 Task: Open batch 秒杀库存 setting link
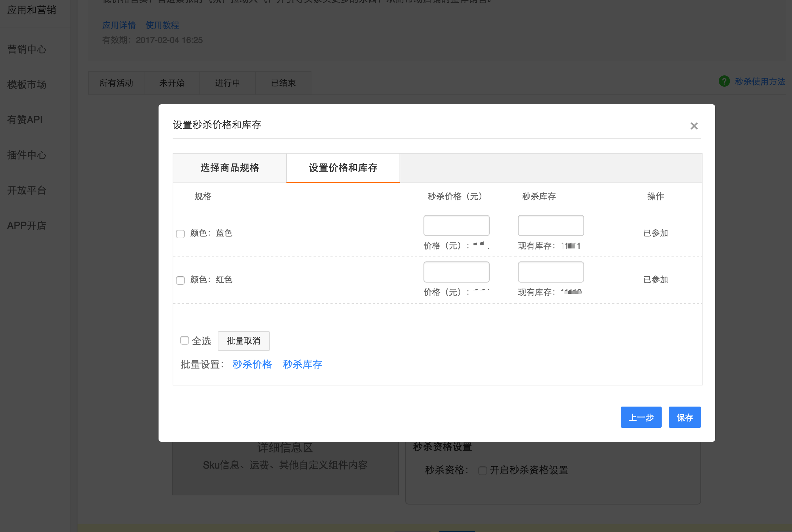303,364
